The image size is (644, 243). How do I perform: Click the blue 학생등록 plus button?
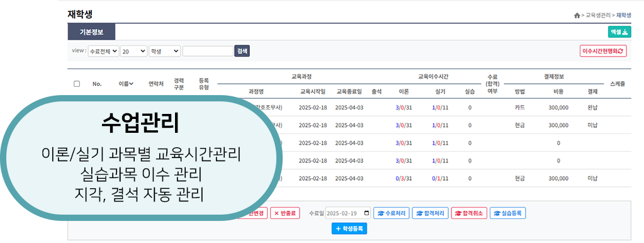point(349,229)
